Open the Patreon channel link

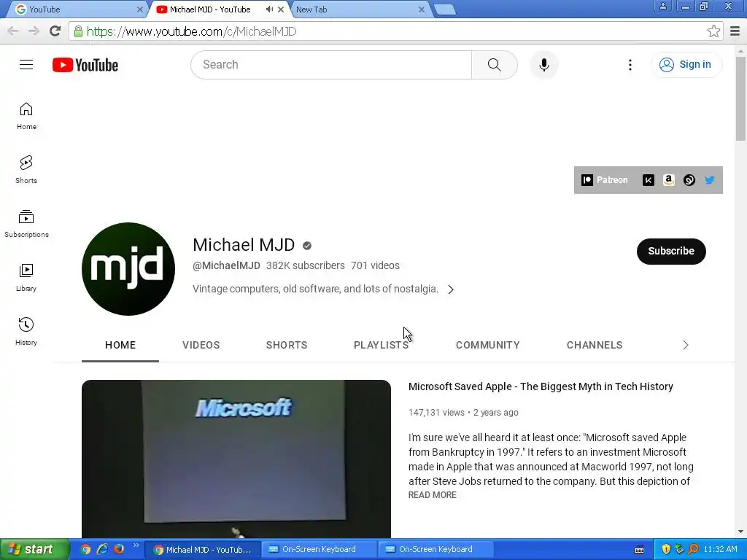605,180
